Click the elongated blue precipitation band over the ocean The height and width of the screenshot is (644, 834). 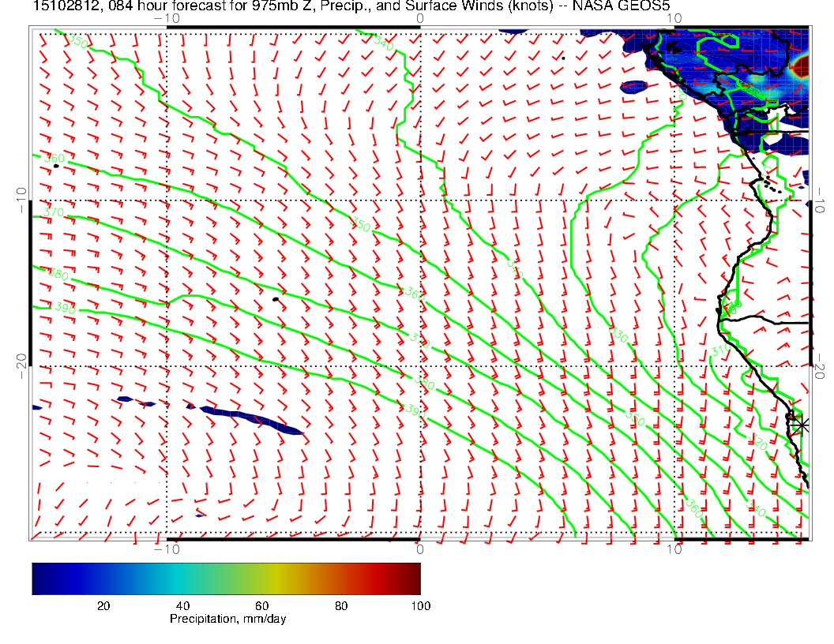click(251, 419)
